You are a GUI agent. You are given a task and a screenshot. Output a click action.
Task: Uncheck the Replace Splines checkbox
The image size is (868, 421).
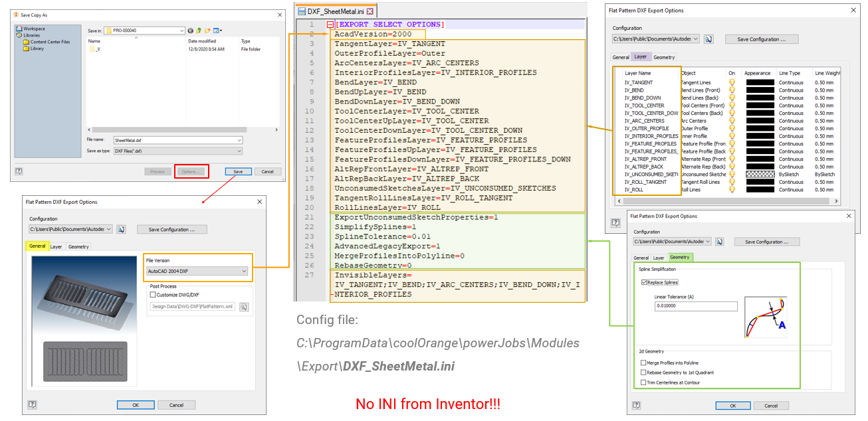(644, 282)
